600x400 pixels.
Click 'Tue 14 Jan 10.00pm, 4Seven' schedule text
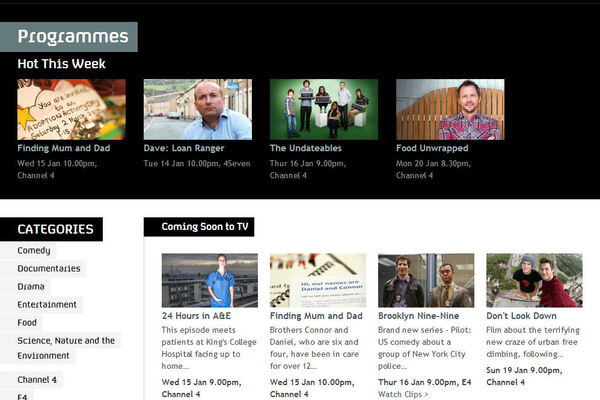pos(197,163)
